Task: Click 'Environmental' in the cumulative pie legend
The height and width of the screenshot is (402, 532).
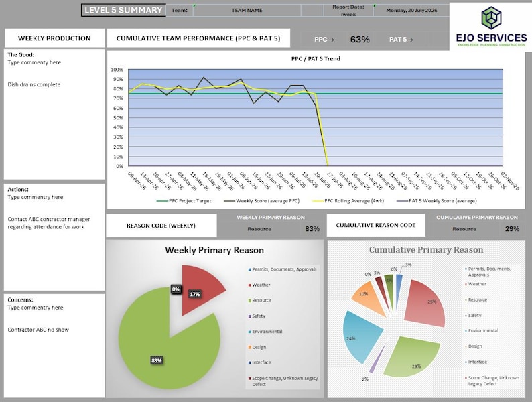Action: point(482,330)
